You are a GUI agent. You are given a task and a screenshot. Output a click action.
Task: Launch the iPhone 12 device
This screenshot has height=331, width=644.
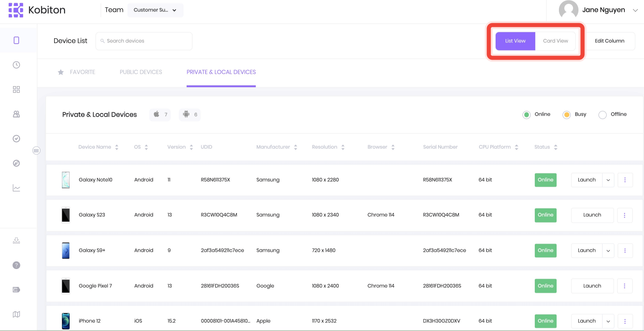(x=587, y=321)
